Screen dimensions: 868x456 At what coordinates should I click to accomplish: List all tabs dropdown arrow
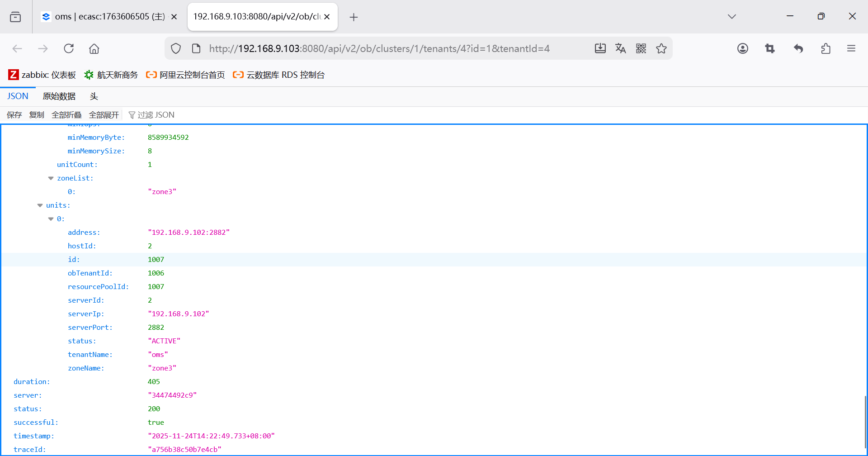tap(732, 16)
